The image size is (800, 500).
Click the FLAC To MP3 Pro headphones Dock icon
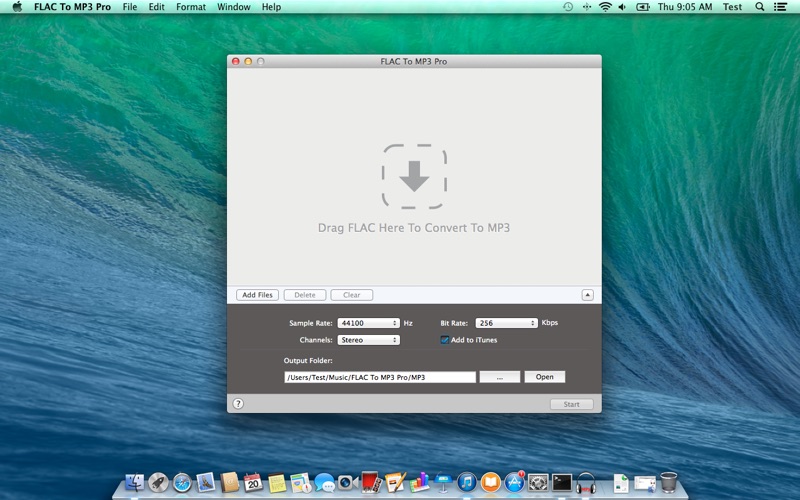pos(585,482)
